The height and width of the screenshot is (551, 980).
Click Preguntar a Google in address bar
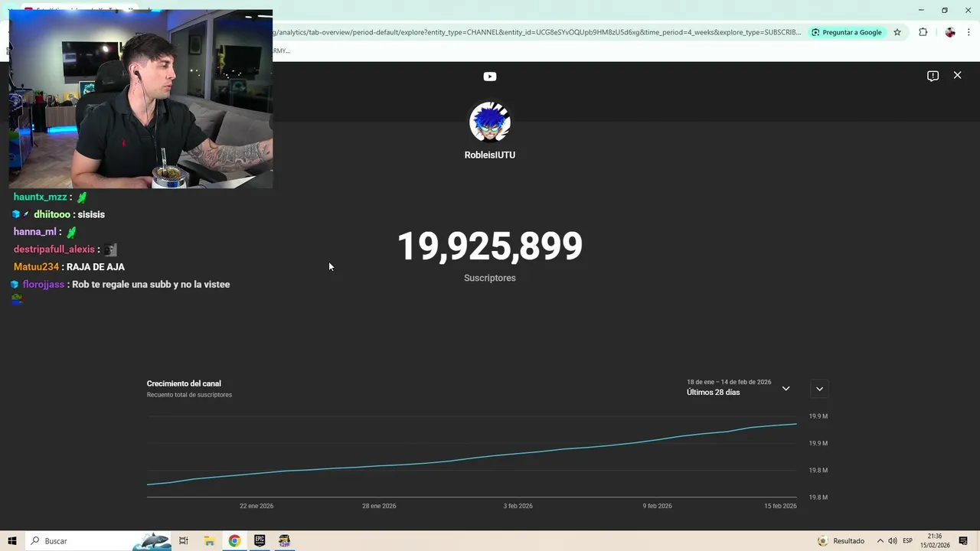click(847, 32)
